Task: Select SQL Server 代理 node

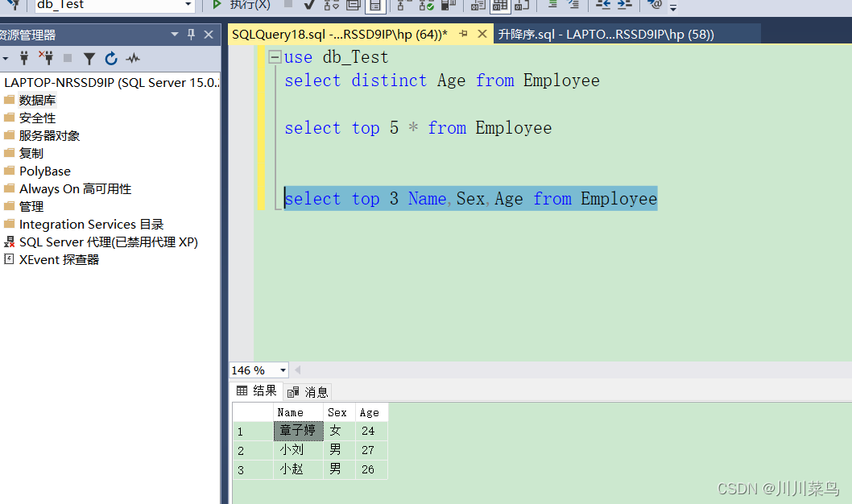Action: click(x=108, y=242)
